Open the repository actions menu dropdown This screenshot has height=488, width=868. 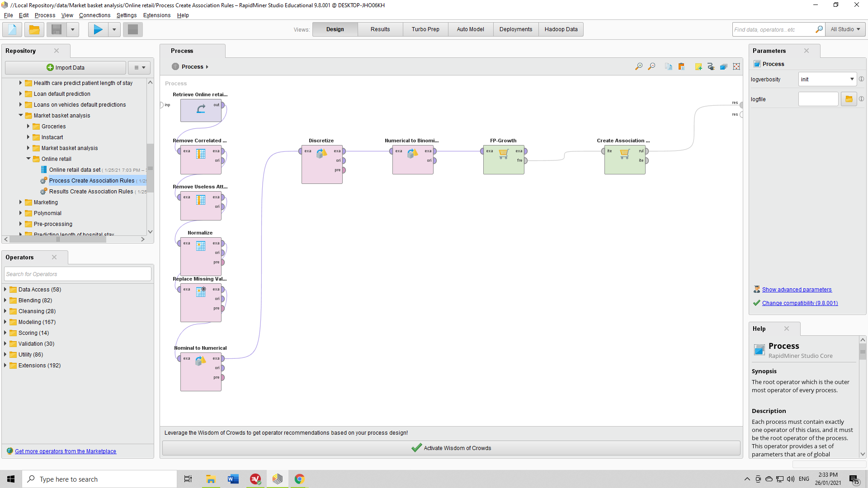coord(139,68)
